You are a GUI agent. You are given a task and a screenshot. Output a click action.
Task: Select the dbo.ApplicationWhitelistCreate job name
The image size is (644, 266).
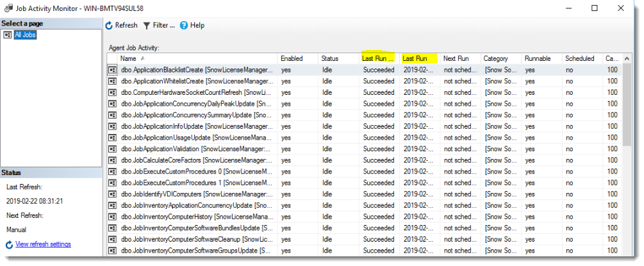pos(197,81)
